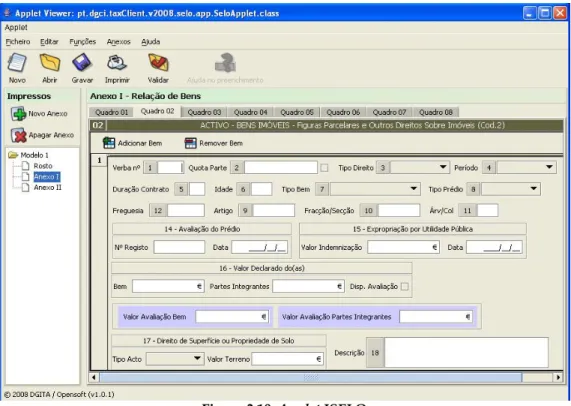The width and height of the screenshot is (571, 406).
Task: Open the Ficheiro menu
Action: click(18, 42)
